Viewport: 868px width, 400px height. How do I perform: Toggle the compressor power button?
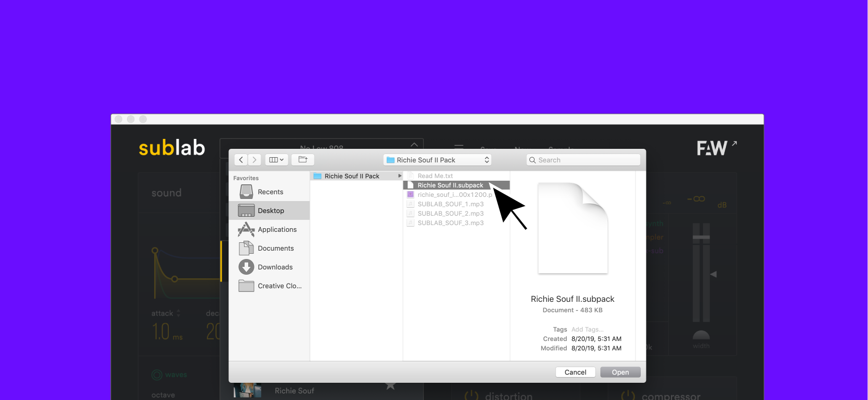628,396
